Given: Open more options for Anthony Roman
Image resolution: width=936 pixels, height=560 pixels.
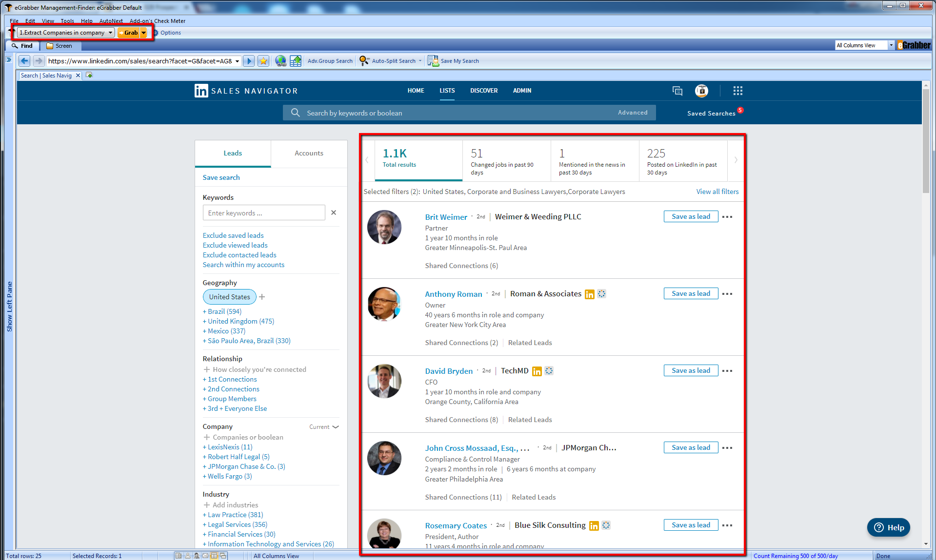Looking at the screenshot, I should [727, 294].
